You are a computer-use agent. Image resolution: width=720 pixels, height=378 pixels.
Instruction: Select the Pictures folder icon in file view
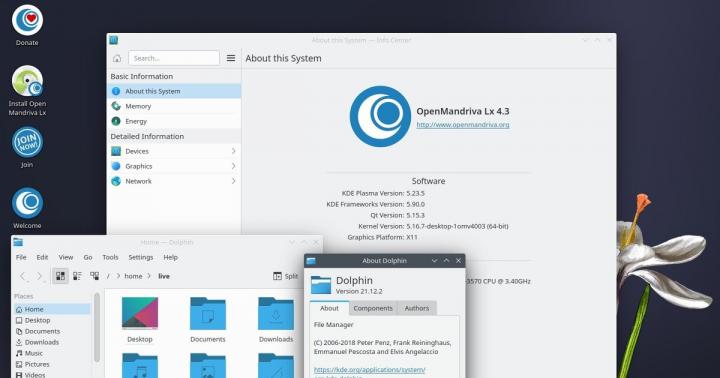pyautogui.click(x=208, y=366)
